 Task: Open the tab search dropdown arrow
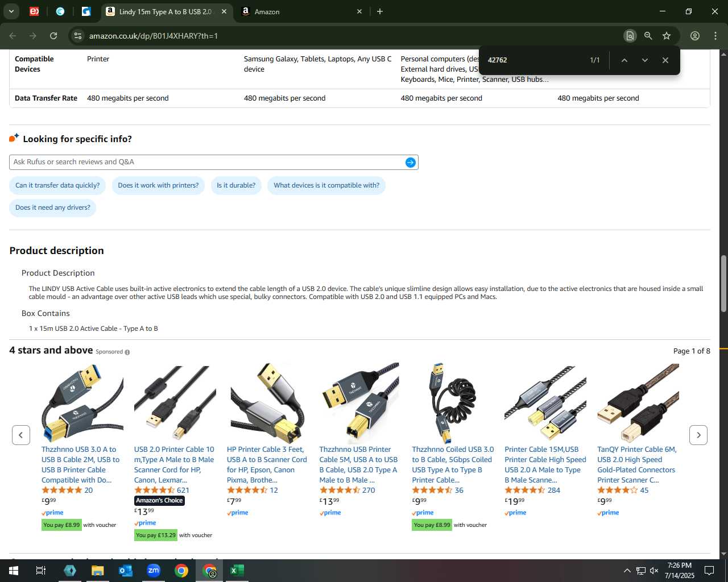pos(11,11)
